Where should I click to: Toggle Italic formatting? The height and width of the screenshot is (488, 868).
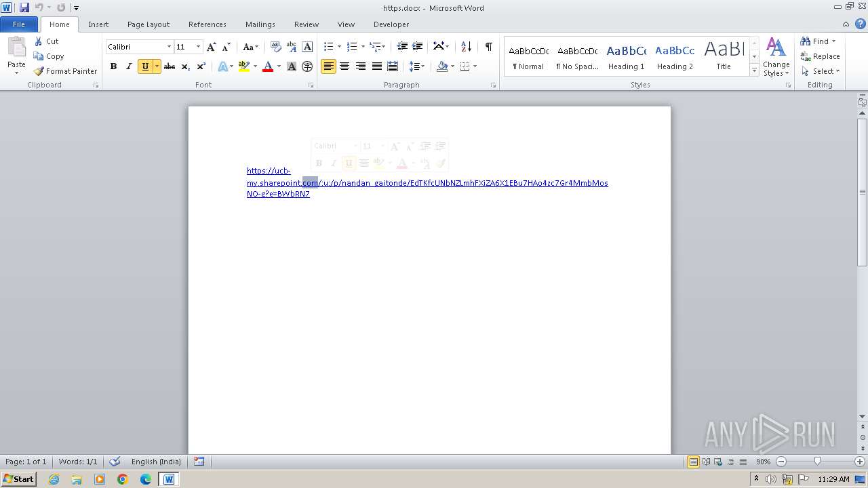pos(129,66)
